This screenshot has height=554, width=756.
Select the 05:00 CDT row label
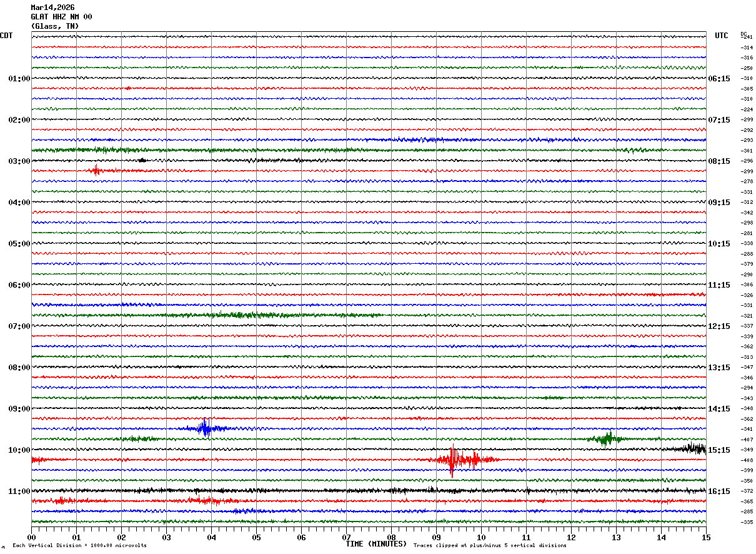19,244
